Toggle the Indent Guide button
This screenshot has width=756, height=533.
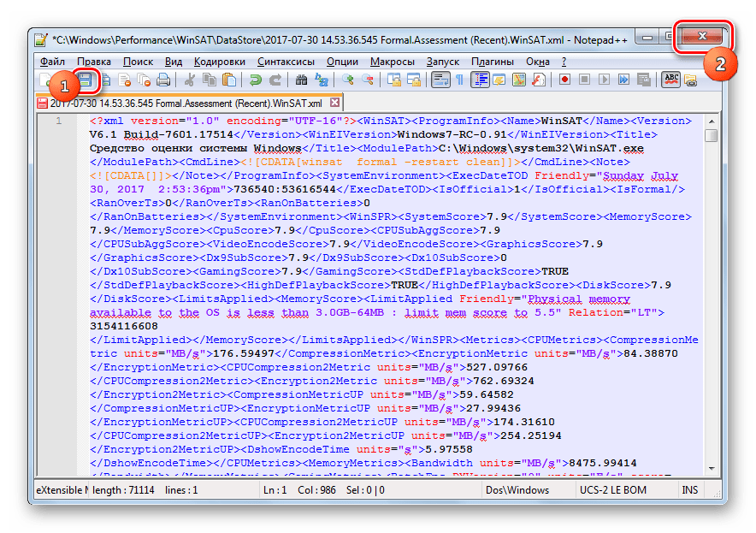[480, 80]
